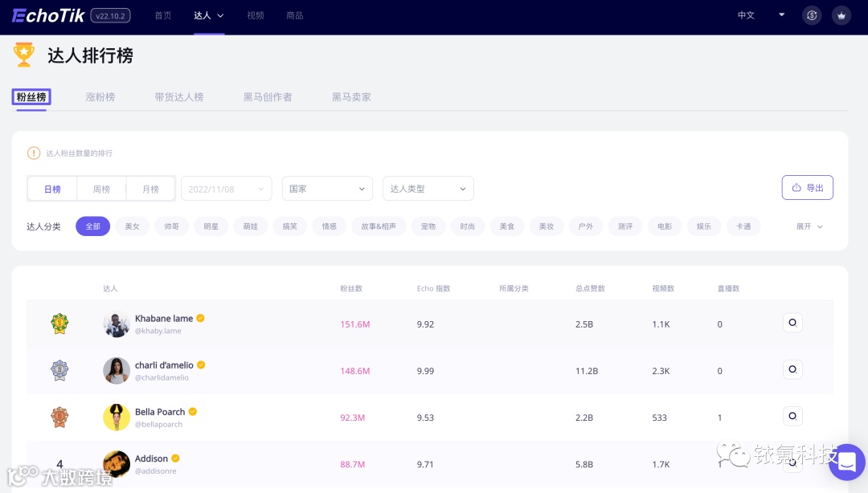Open the Addison profile link
The width and height of the screenshot is (868, 493).
coord(151,458)
